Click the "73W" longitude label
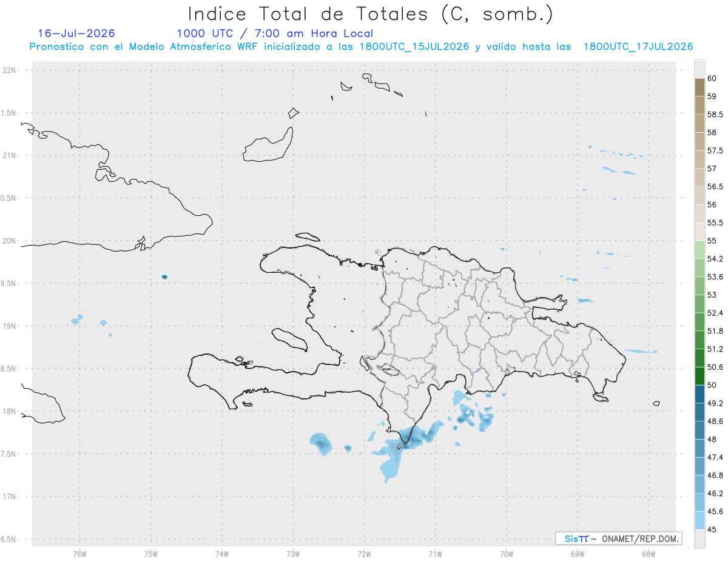This screenshot has height=562, width=728. pos(293,554)
